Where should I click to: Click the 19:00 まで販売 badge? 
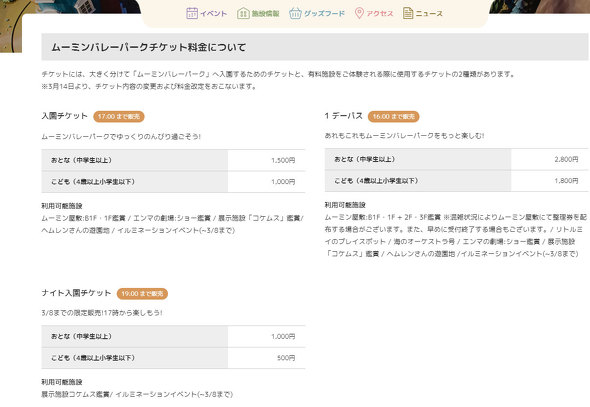[x=142, y=294]
